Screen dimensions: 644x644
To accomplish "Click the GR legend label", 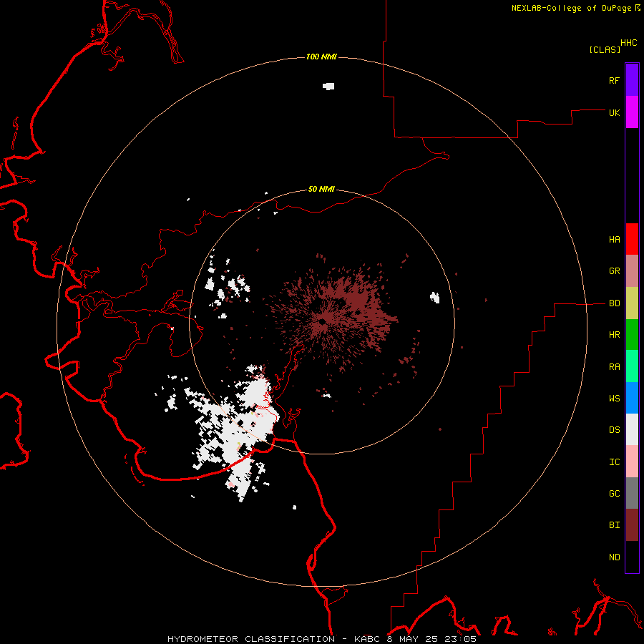I will (614, 271).
